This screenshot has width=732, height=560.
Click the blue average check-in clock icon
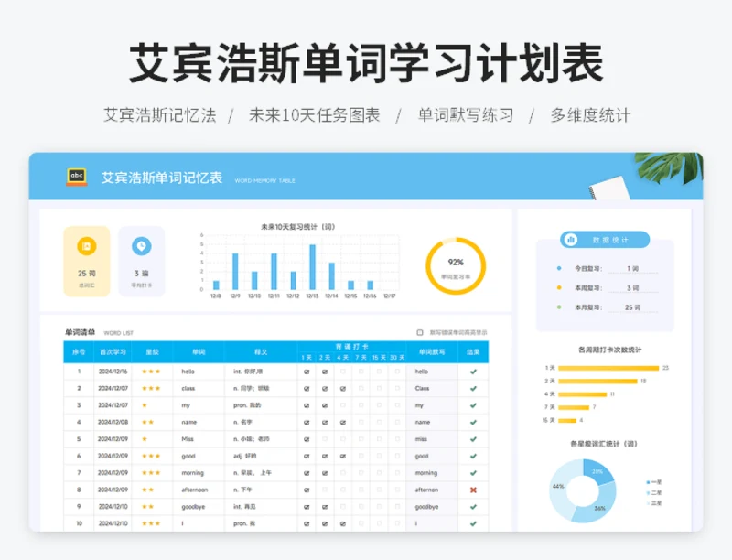coord(142,247)
